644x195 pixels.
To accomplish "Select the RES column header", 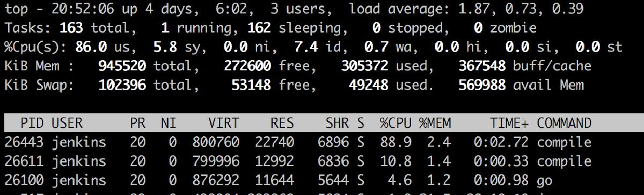I will (282, 123).
